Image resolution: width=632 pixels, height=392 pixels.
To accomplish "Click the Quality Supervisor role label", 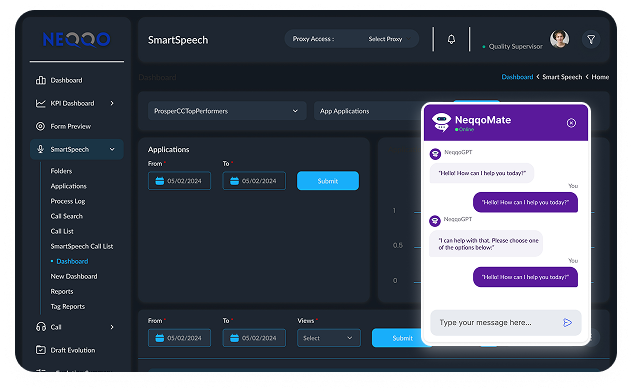I will coord(516,46).
